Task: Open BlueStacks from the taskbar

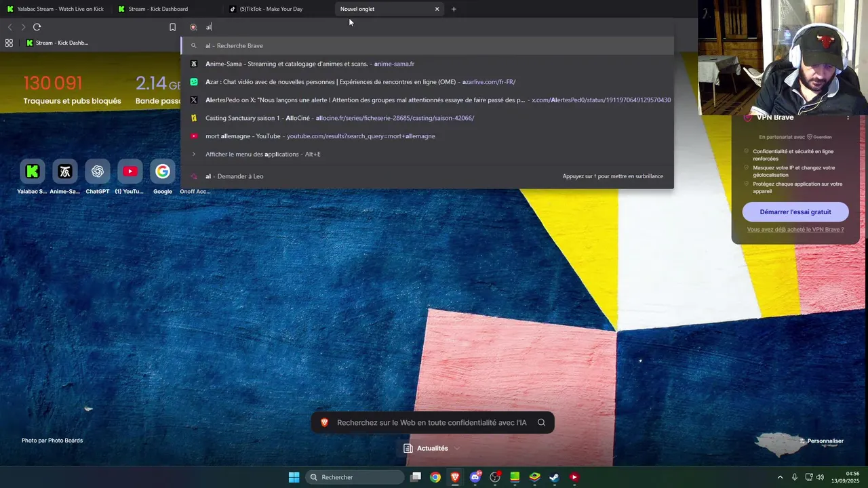Action: coord(534,477)
